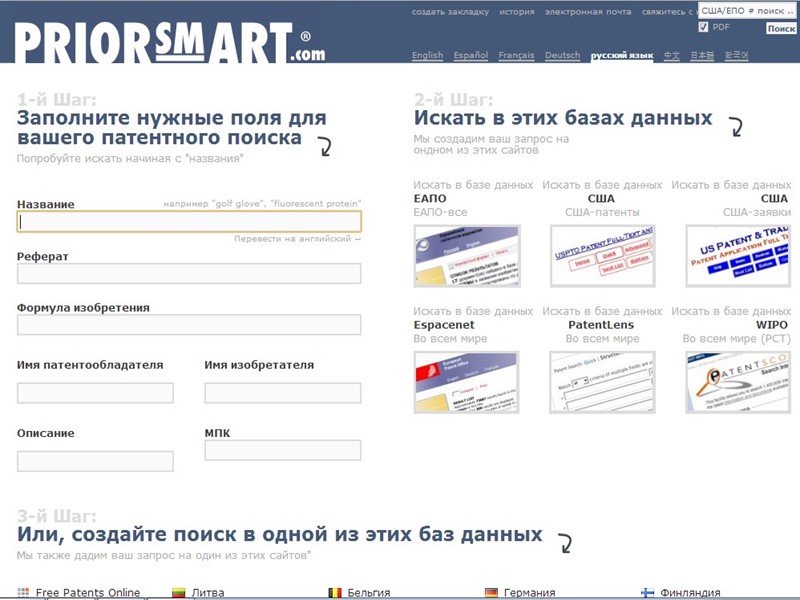Click the PatentLens database title
Screen dimensions: 800x600
point(601,325)
